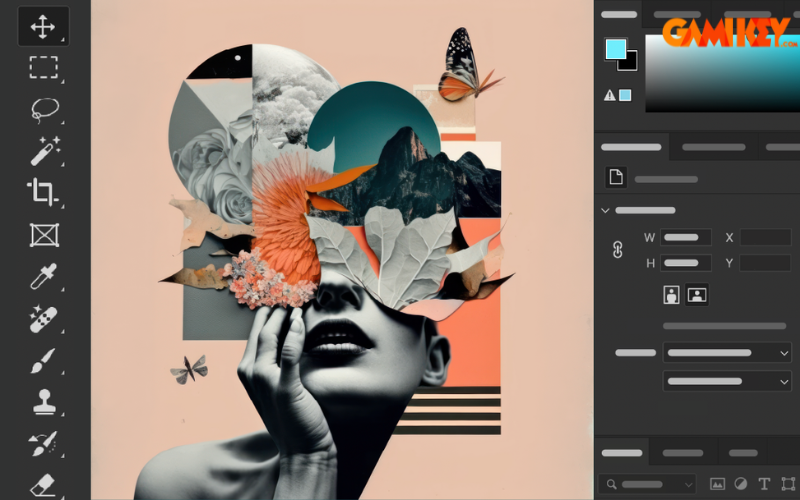Select the Frame tool
The height and width of the screenshot is (500, 800).
pos(44,235)
